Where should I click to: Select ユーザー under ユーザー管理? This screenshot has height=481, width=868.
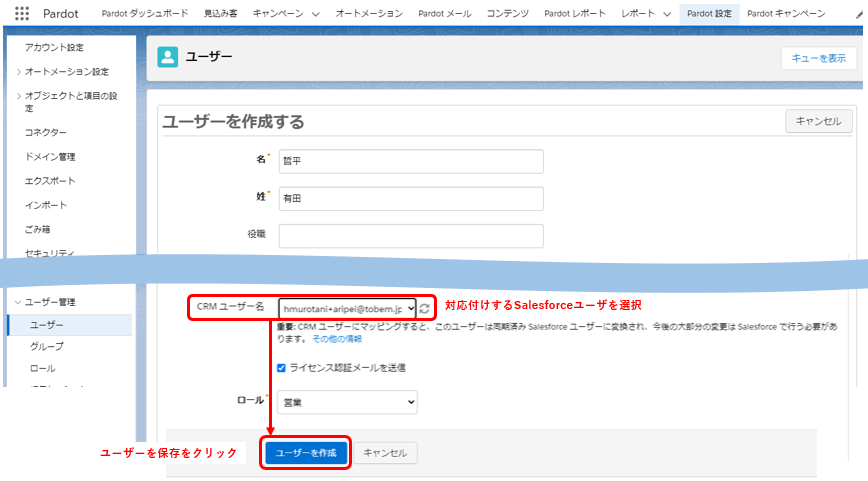[x=70, y=325]
